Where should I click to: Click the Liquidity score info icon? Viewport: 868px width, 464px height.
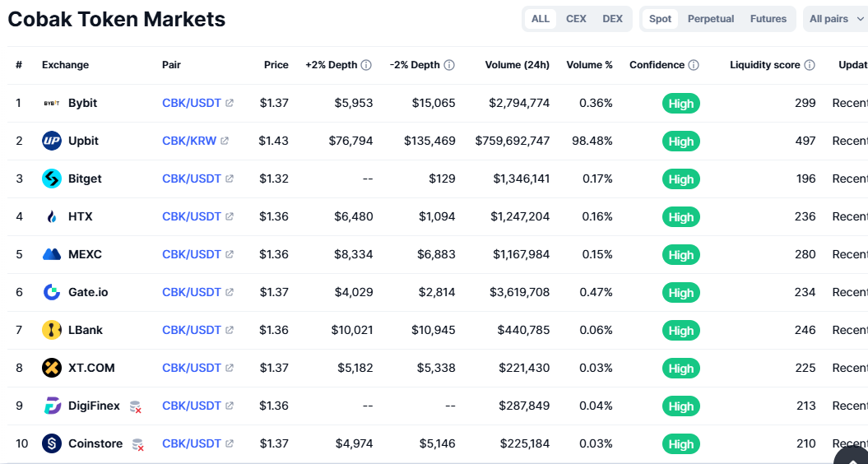[810, 65]
